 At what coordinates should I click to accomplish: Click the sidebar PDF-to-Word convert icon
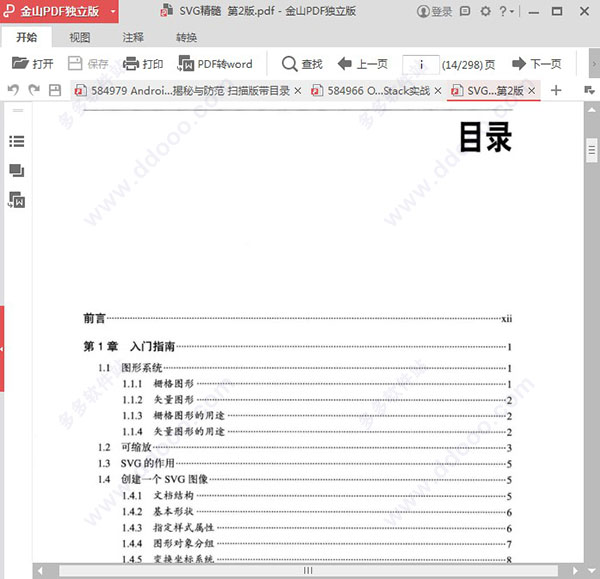click(17, 200)
